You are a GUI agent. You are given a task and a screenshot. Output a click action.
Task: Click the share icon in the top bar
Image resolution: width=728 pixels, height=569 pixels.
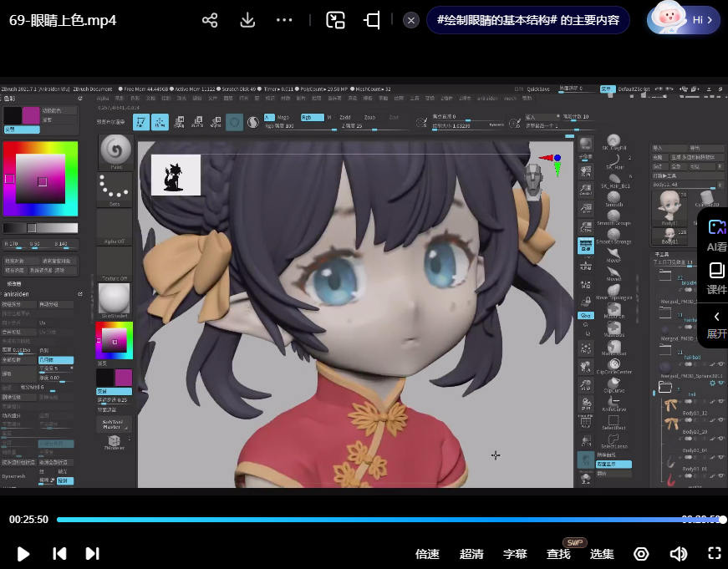click(x=210, y=20)
